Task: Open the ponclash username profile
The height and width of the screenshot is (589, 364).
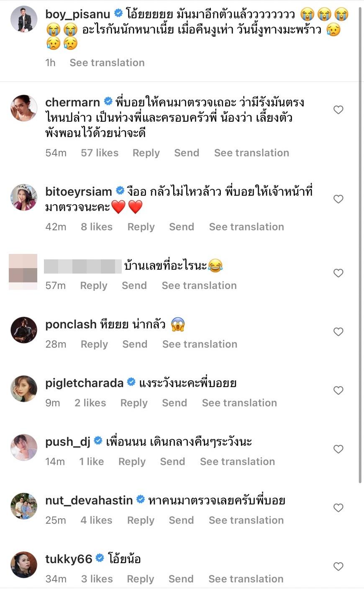Action: point(71,324)
